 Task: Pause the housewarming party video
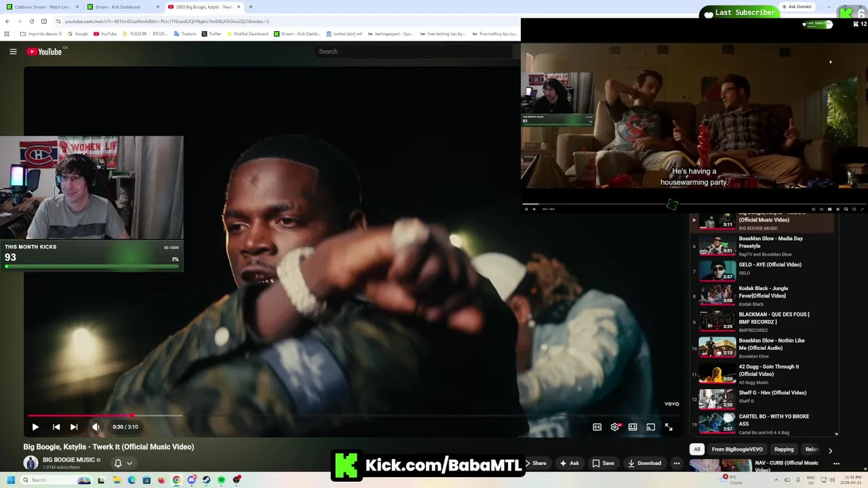tap(526, 209)
